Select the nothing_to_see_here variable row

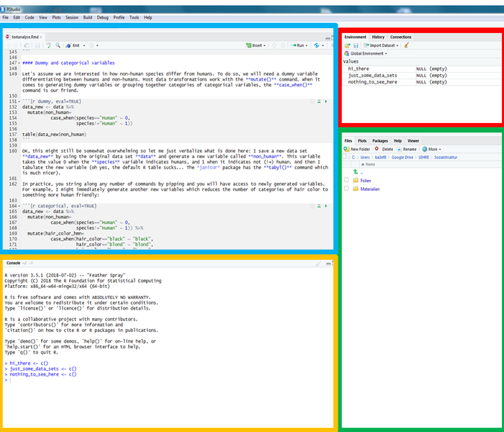422,82
